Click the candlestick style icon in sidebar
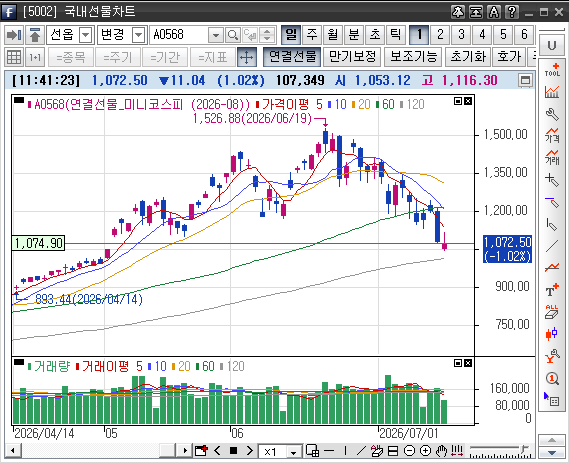 coord(552,334)
